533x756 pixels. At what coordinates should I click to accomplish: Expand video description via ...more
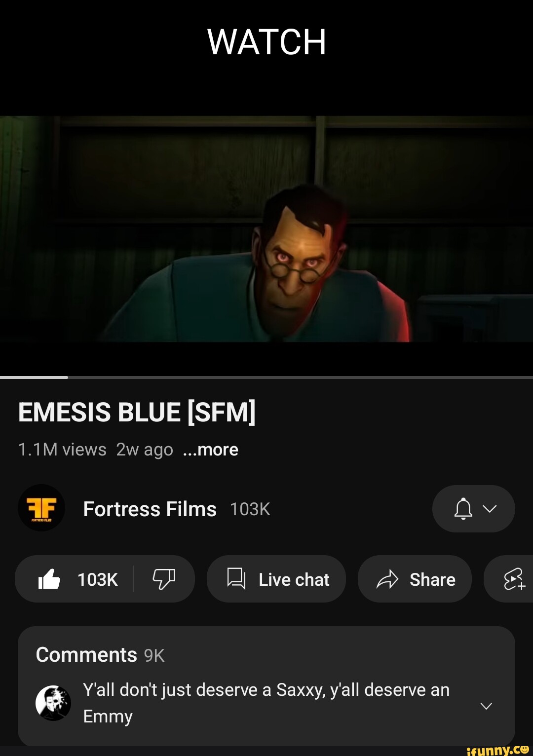[x=211, y=450]
